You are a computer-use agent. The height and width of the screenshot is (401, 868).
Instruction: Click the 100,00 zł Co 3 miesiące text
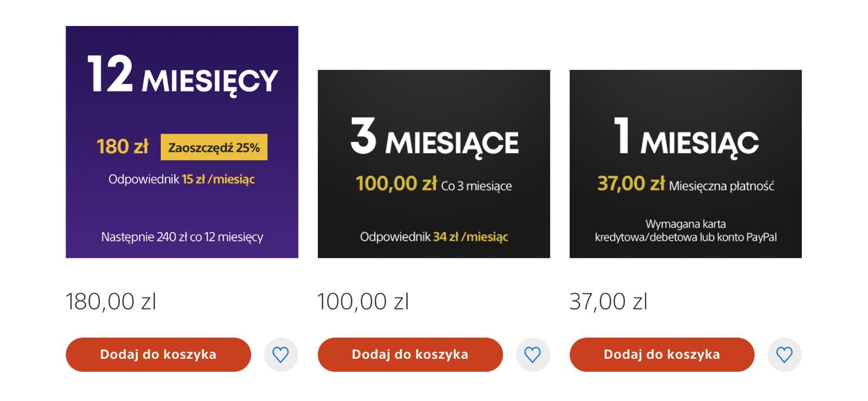(x=434, y=184)
